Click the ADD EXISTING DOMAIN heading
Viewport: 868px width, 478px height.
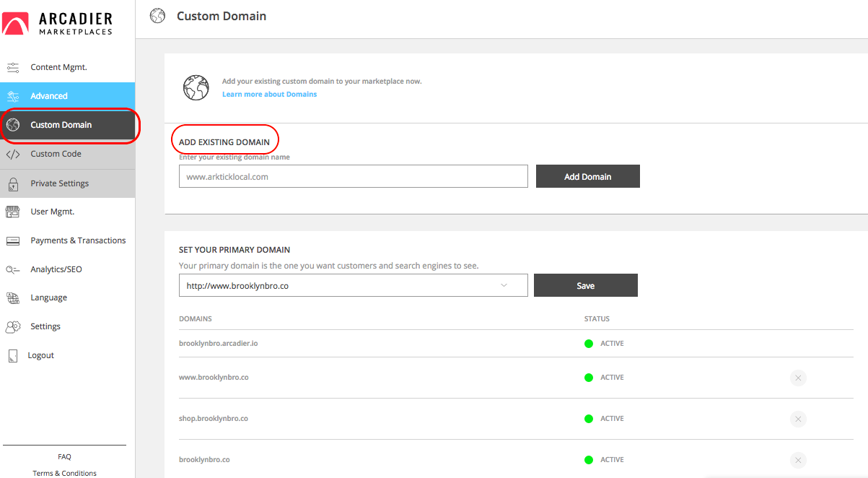[x=224, y=142]
